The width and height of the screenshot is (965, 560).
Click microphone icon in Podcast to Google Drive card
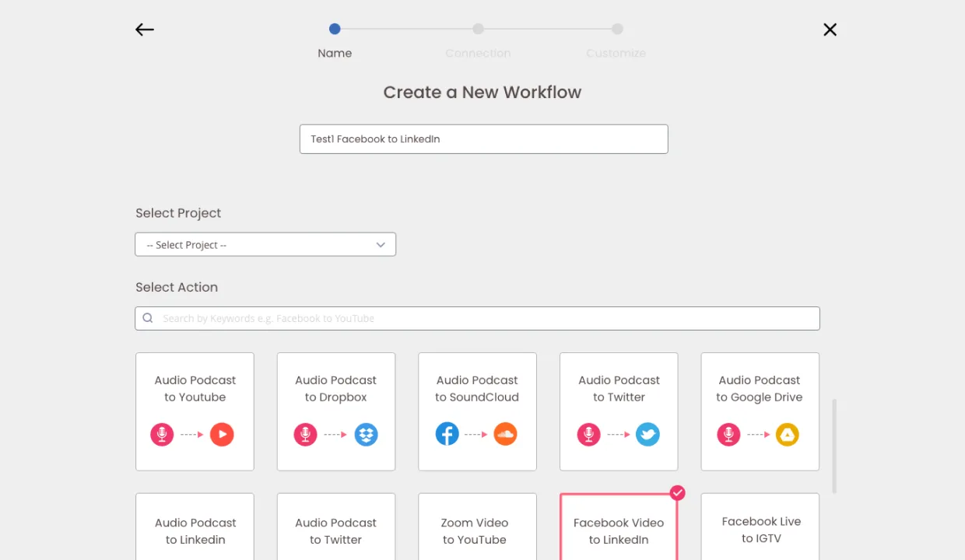728,434
